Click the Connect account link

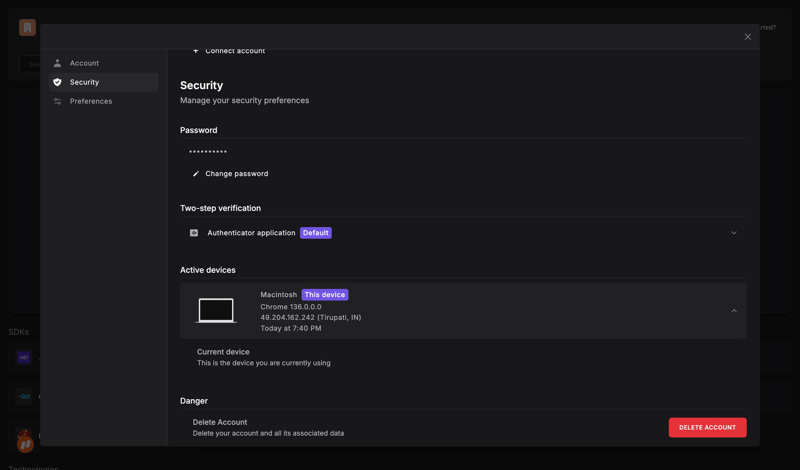pos(235,51)
